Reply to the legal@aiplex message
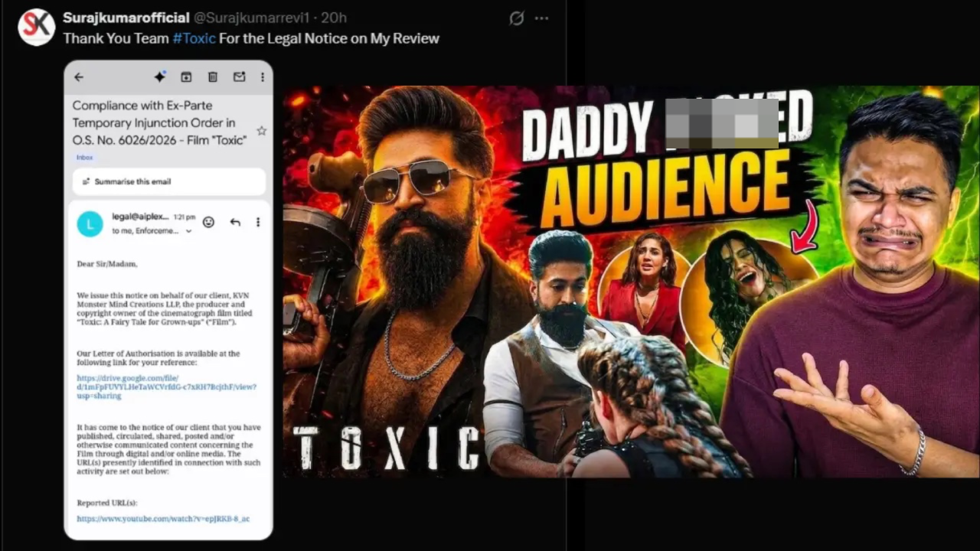The image size is (980, 551). pos(235,222)
